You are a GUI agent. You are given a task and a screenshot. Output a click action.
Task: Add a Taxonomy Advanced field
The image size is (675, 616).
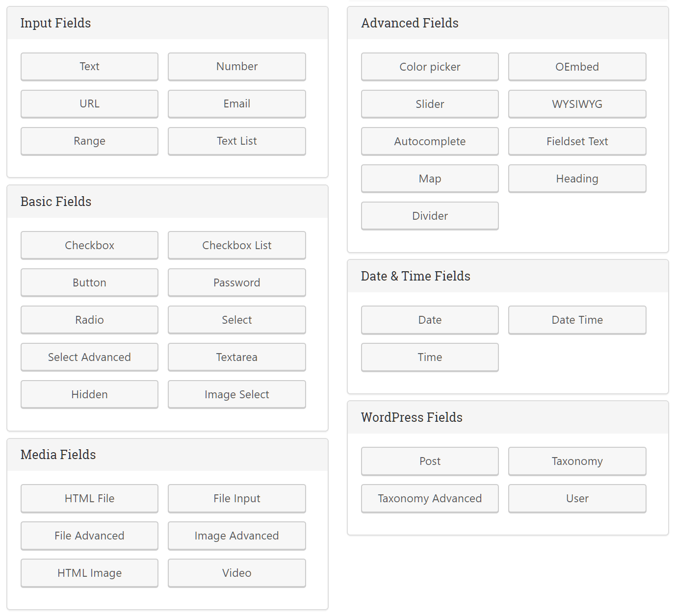[430, 498]
